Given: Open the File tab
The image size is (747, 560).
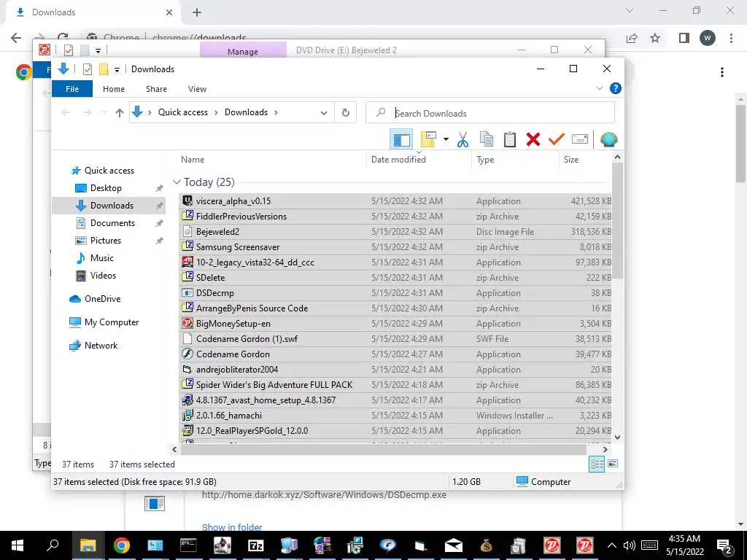Looking at the screenshot, I should [x=72, y=89].
